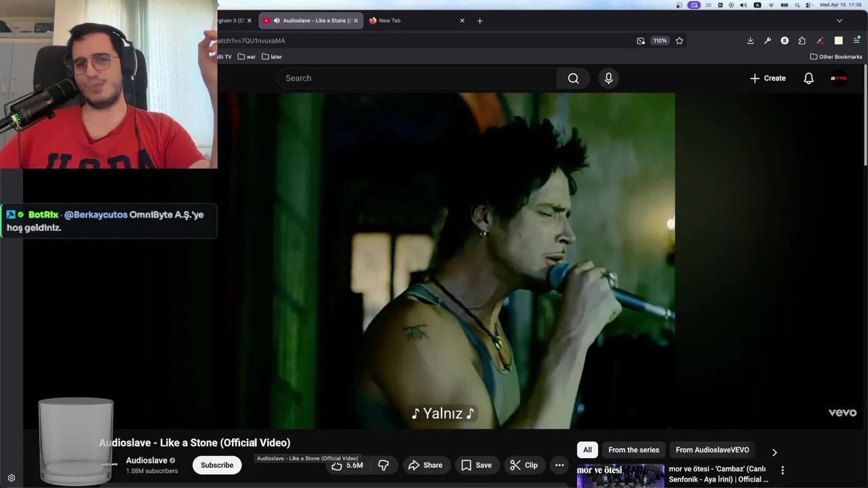Open the wrench developer tools icon

click(x=768, y=41)
